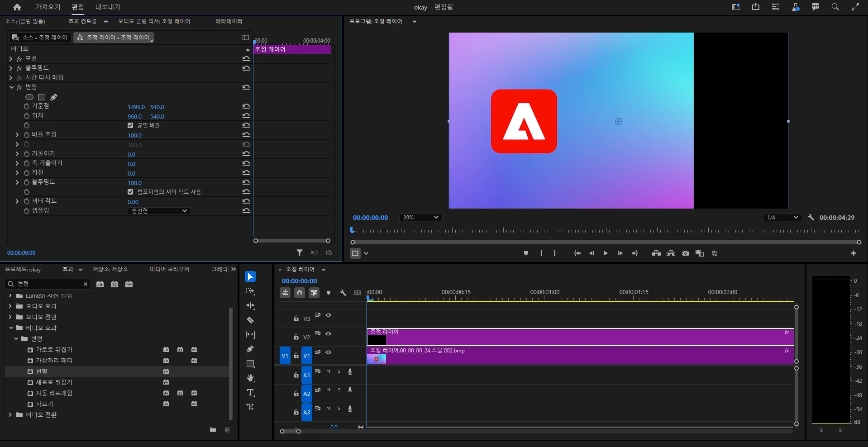Open the 오디오 클립 믹서 tab
The height and width of the screenshot is (447, 868).
(154, 21)
